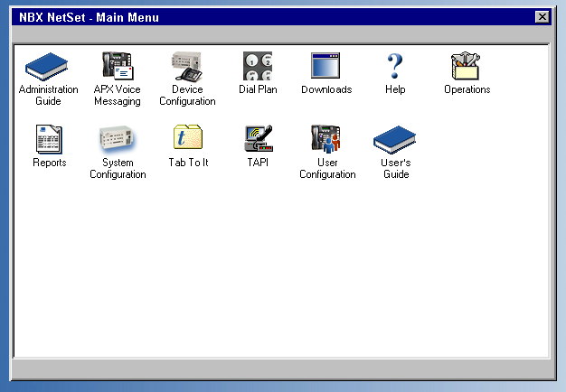This screenshot has height=392, width=566.
Task: Click the NBX NetSet - Main Menu title bar
Action: click(x=271, y=17)
